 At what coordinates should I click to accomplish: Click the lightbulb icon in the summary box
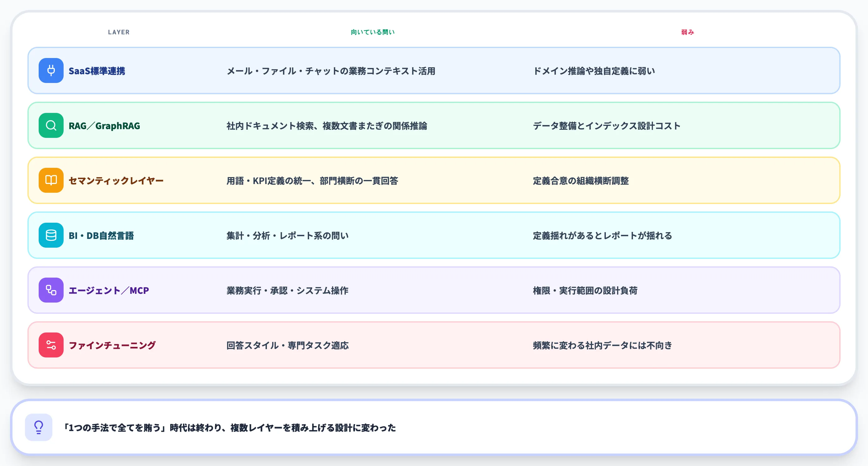[39, 427]
